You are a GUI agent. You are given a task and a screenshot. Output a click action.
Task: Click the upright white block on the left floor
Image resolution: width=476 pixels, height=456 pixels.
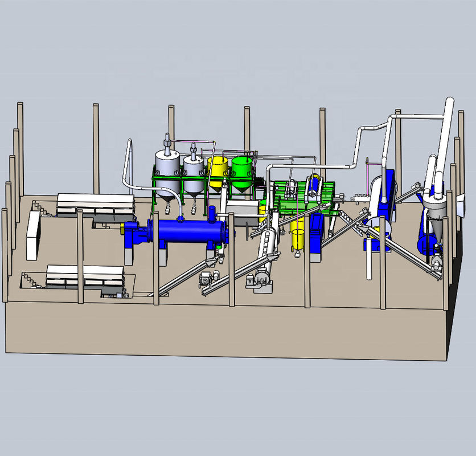point(33,235)
